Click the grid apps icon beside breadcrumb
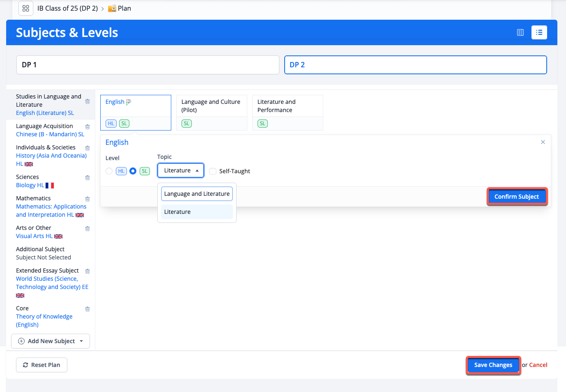This screenshot has width=566, height=392. [26, 8]
